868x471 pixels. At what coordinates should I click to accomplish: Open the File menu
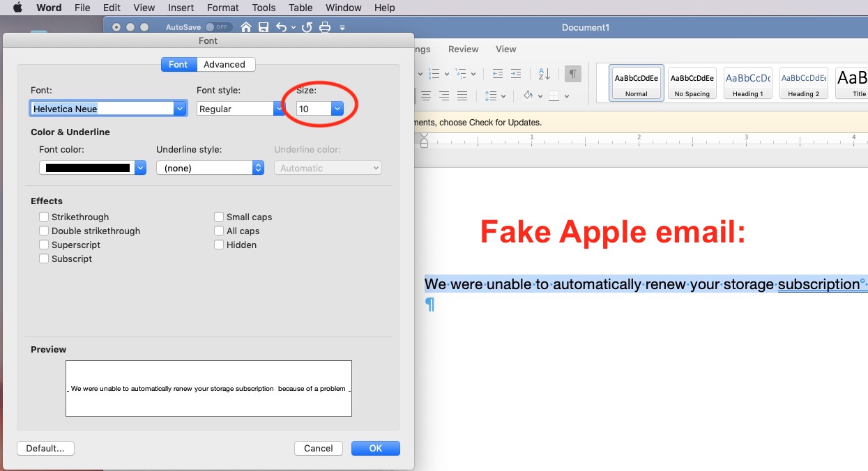coord(82,8)
